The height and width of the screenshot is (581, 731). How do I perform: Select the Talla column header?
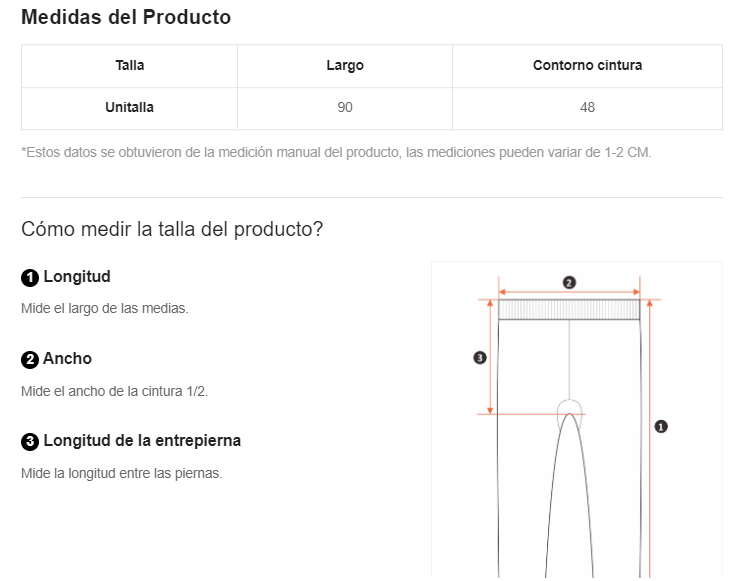(130, 66)
